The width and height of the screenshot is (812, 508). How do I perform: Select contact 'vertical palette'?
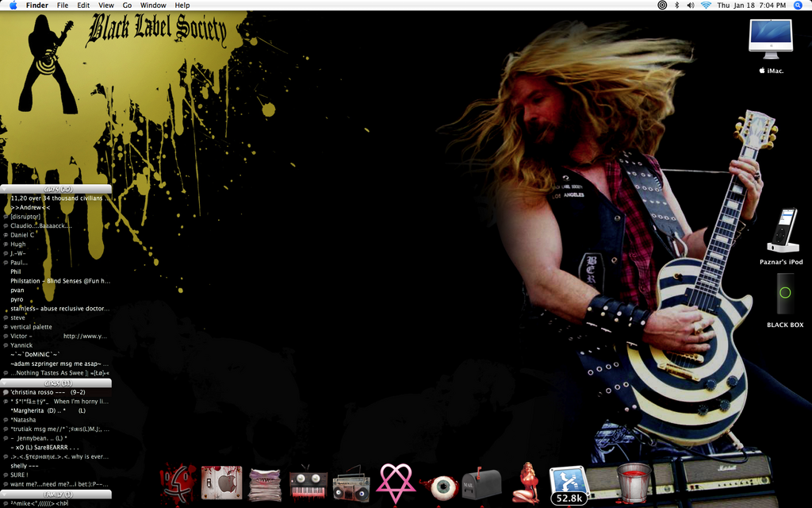[x=56, y=327]
